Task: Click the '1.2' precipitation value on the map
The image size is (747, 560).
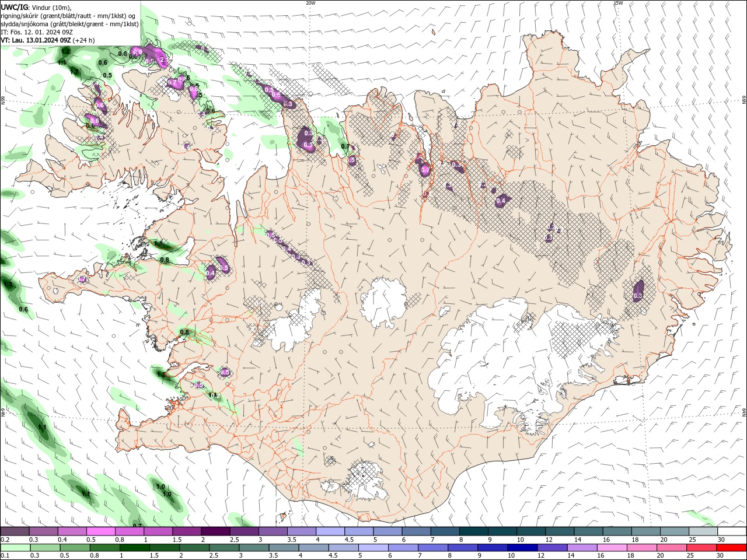Action: pyautogui.click(x=65, y=51)
